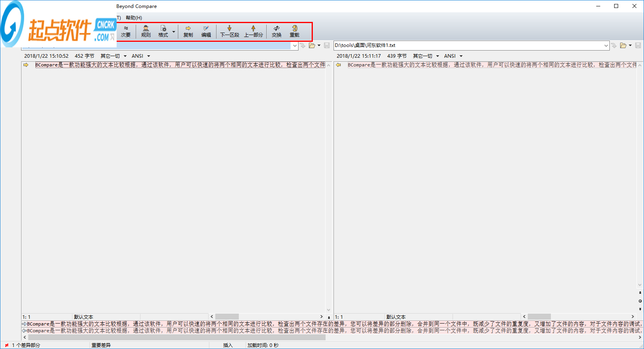Screen dimensions: 644x349
Task: Click the 重载 (reload) icon
Action: tap(295, 31)
